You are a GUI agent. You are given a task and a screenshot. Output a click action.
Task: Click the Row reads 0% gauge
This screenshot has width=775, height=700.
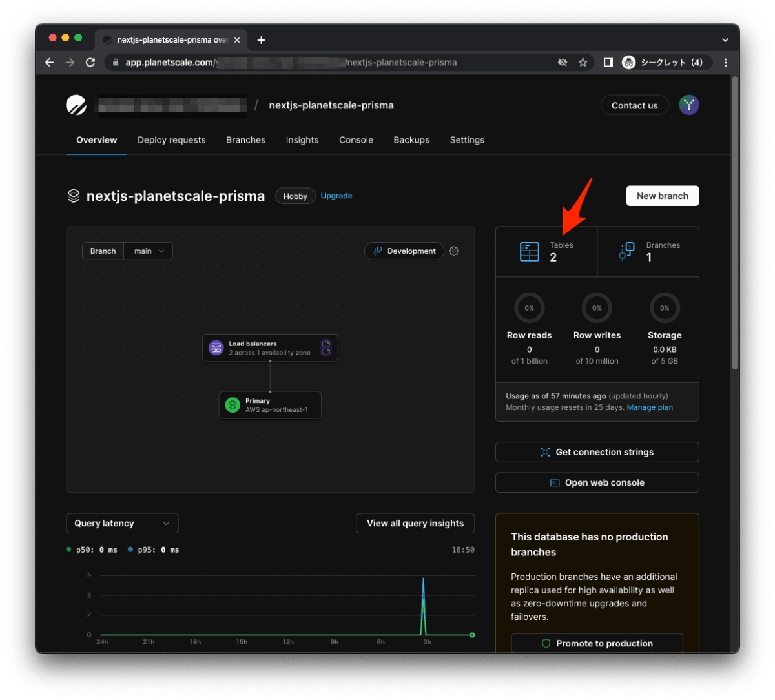click(x=530, y=308)
